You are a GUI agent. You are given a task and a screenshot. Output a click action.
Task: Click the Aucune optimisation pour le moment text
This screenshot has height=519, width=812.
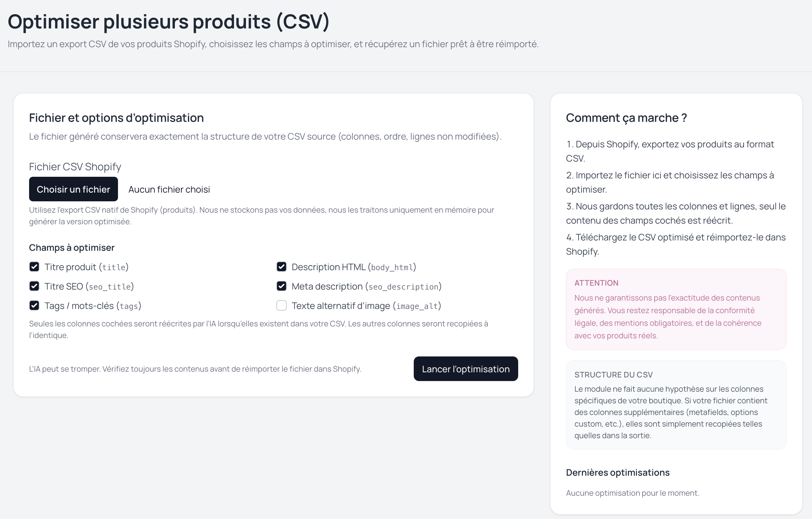tap(632, 493)
